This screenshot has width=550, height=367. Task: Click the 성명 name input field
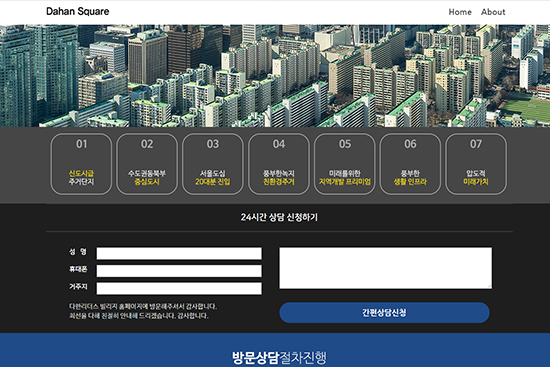pyautogui.click(x=179, y=253)
